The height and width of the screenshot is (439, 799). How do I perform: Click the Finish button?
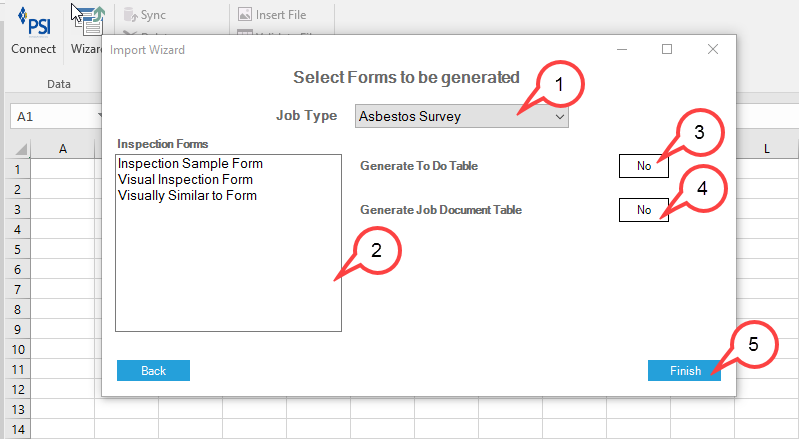tap(684, 371)
